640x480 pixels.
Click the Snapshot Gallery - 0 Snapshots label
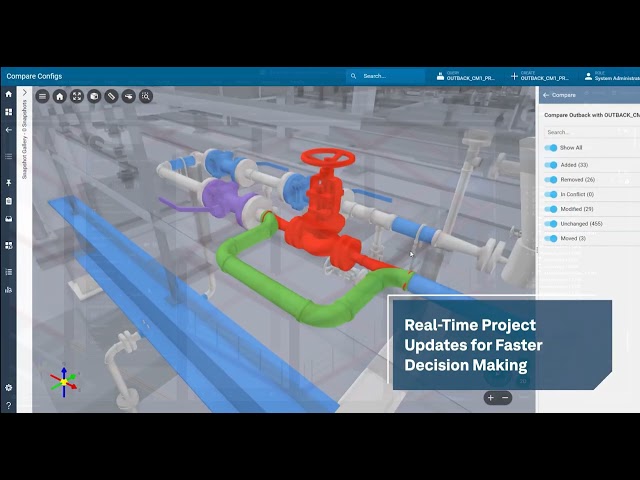coord(24,140)
